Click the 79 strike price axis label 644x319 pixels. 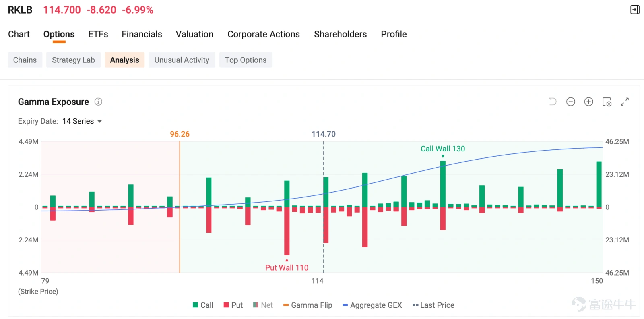(x=45, y=281)
